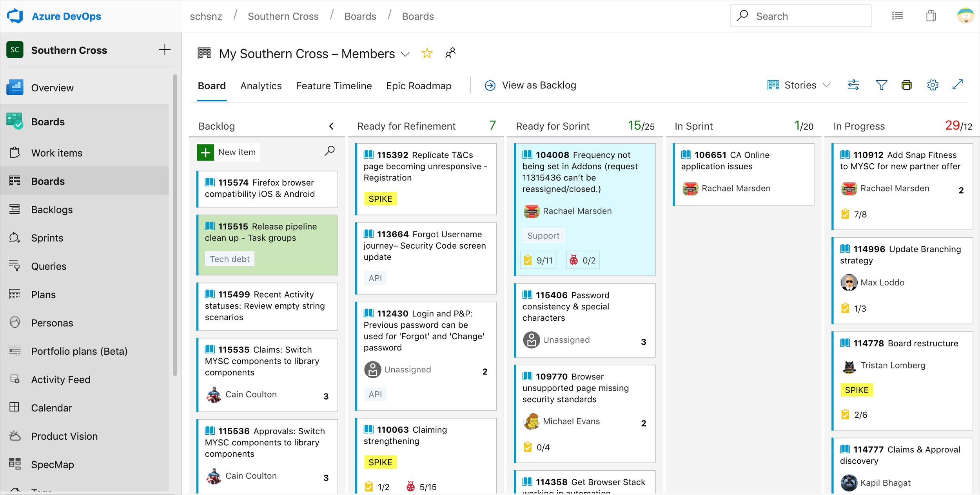Viewport: 980px width, 495px height.
Task: Click the green New item plus icon
Action: [x=205, y=152]
